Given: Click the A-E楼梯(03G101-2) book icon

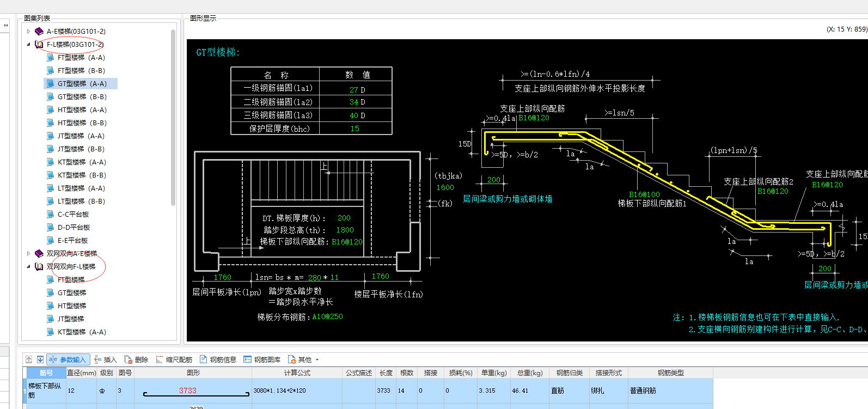Looking at the screenshot, I should [39, 32].
